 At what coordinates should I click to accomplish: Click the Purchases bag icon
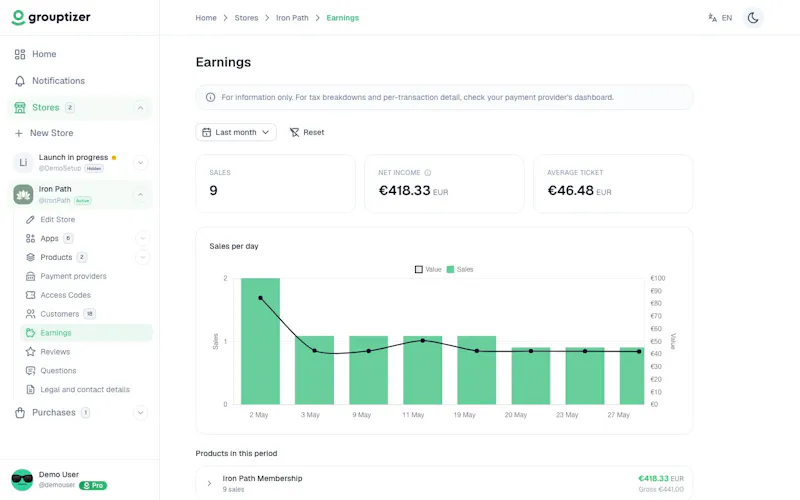point(20,413)
